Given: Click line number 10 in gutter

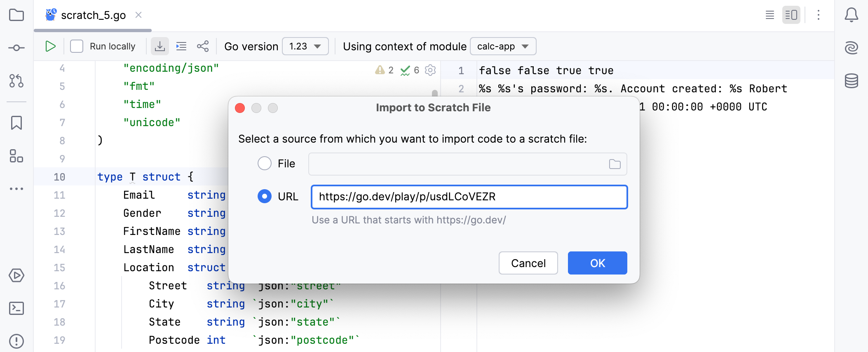Looking at the screenshot, I should pyautogui.click(x=59, y=177).
